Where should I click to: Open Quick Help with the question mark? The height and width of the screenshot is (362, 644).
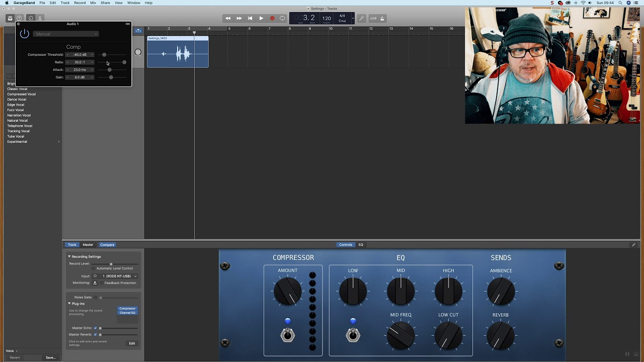tap(20, 18)
